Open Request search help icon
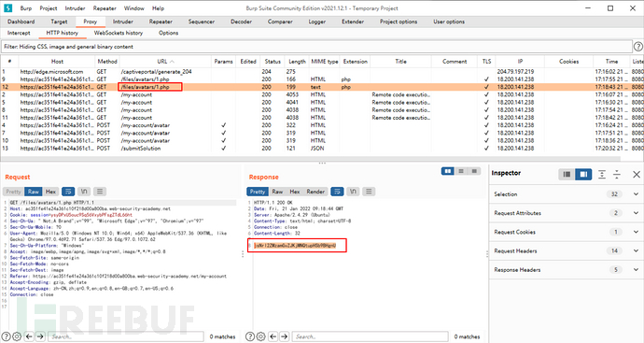Viewport: 644px width, 343px height. (x=6, y=336)
